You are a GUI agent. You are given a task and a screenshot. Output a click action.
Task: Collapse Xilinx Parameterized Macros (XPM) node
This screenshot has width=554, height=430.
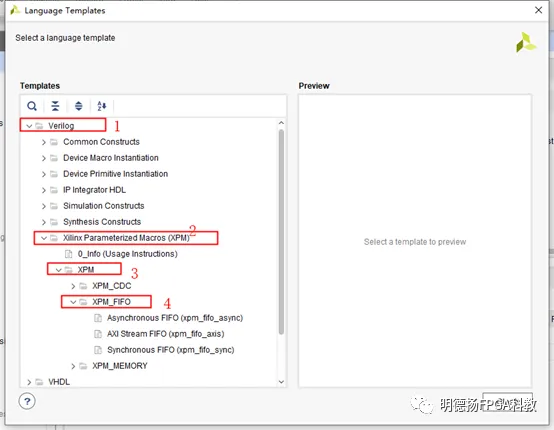[x=44, y=238]
